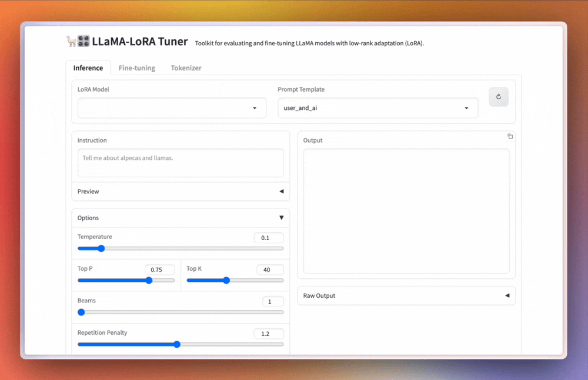Open the Tokenizer tab
The height and width of the screenshot is (380, 588).
tap(186, 68)
